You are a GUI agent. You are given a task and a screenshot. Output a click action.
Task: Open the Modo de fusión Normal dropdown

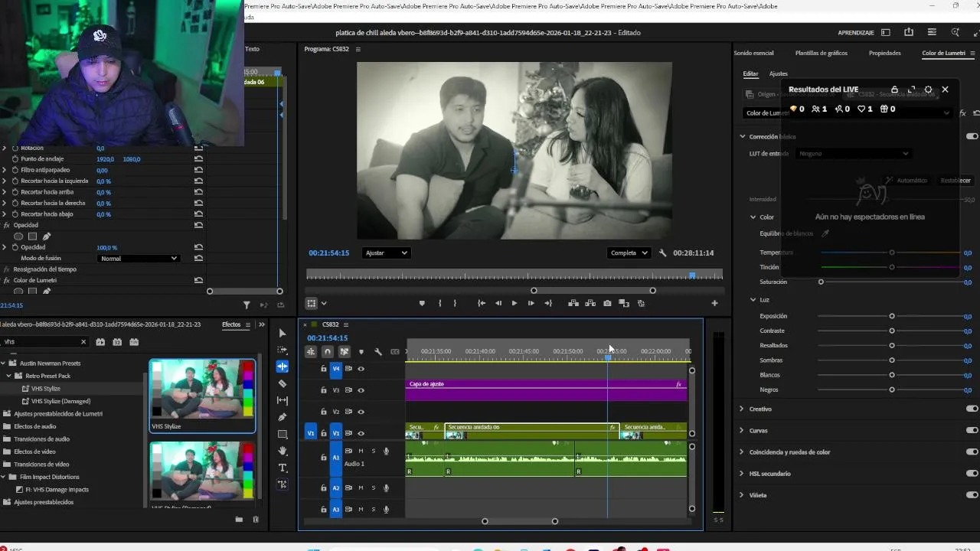point(139,259)
